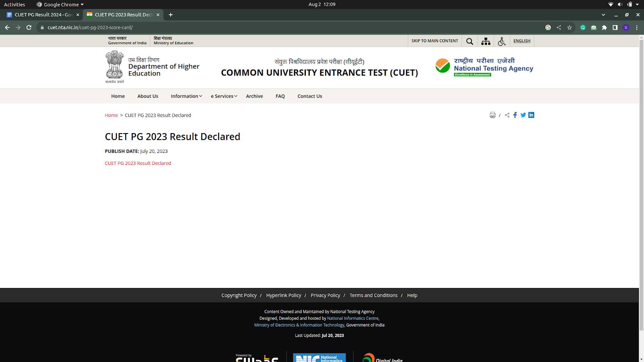
Task: Open Privacy Policy footer link
Action: 325,295
